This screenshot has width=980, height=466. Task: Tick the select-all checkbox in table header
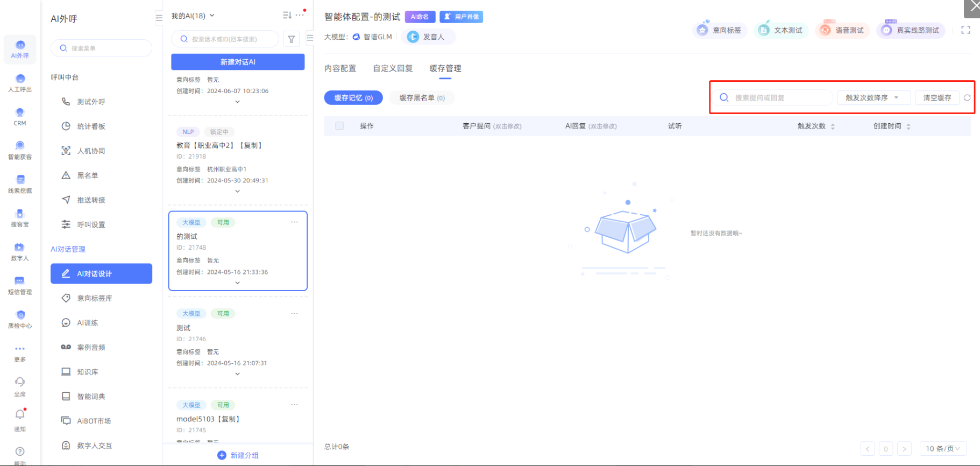tap(339, 126)
